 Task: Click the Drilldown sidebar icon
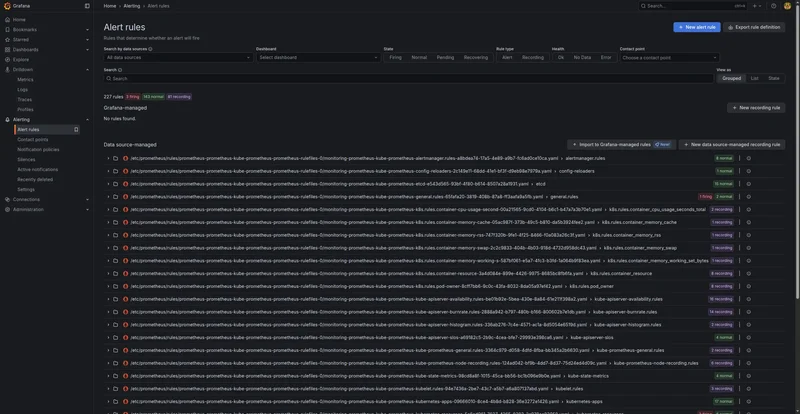[x=7, y=69]
